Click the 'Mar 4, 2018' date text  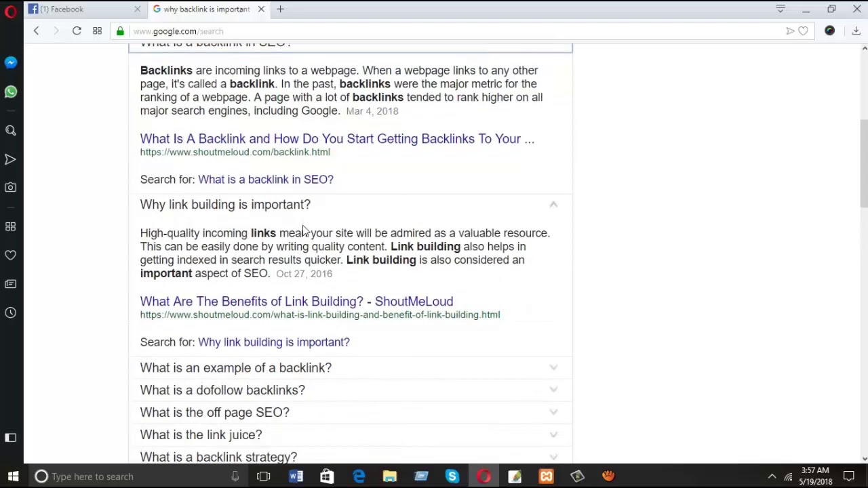[x=372, y=111]
